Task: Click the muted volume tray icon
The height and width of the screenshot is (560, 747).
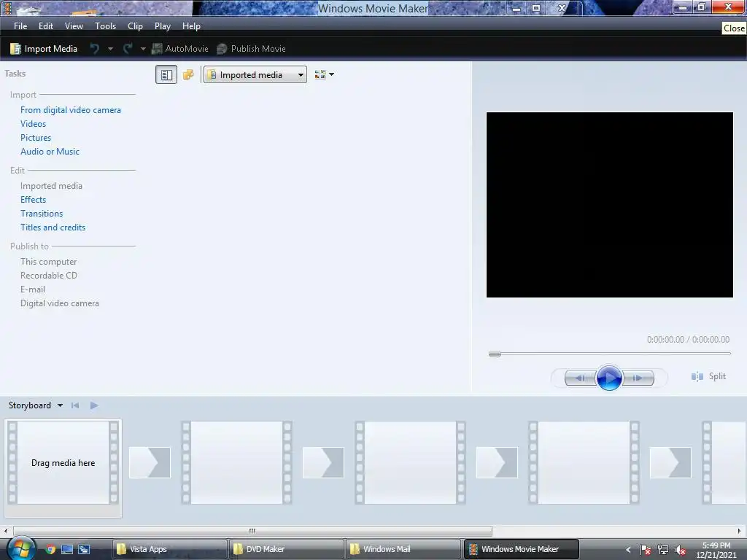Action: (681, 550)
